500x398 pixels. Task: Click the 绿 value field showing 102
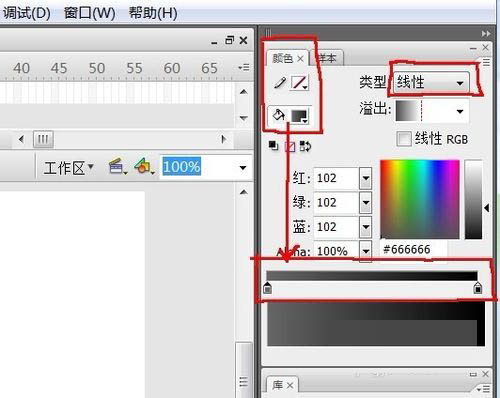336,202
